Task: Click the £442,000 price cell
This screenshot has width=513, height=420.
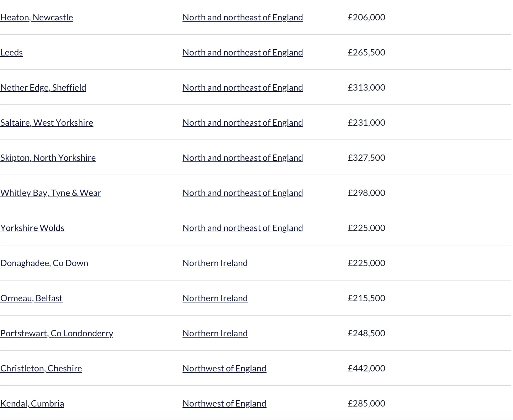Action: [x=366, y=368]
